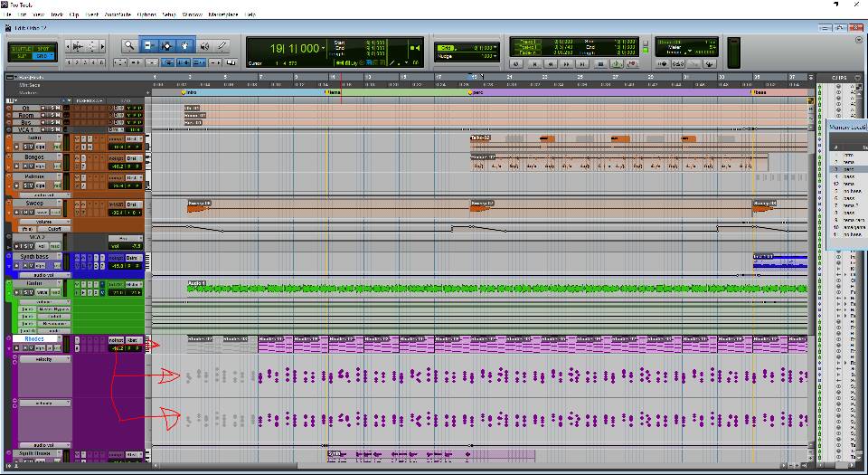Enable Shuffle edit mode
This screenshot has width=868, height=475.
click(x=22, y=49)
